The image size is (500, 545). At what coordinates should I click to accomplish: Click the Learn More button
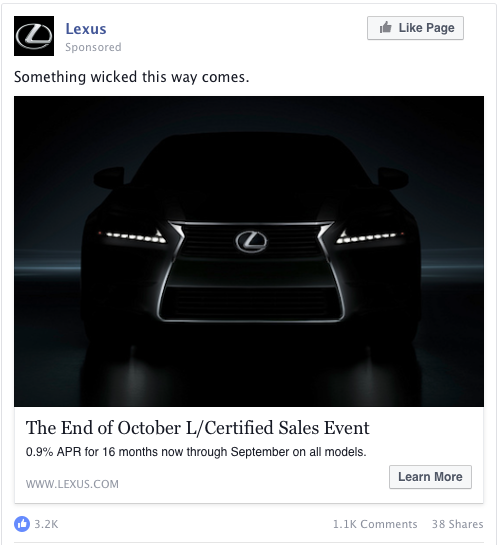[x=430, y=477]
